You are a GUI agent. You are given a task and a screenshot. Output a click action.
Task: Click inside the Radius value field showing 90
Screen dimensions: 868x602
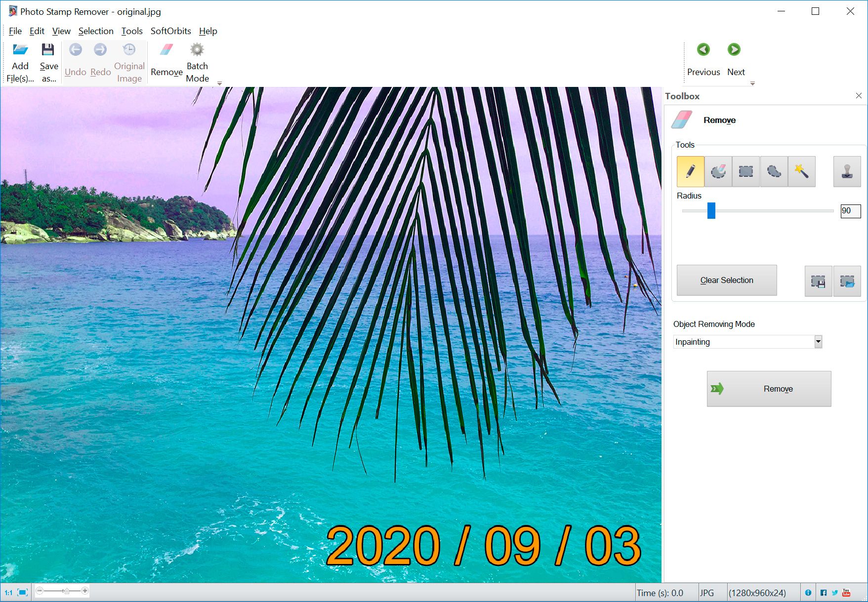click(850, 211)
